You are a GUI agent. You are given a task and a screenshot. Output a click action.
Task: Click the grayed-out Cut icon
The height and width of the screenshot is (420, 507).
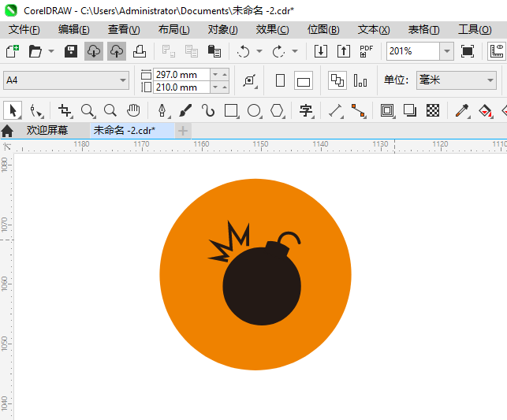coord(169,51)
